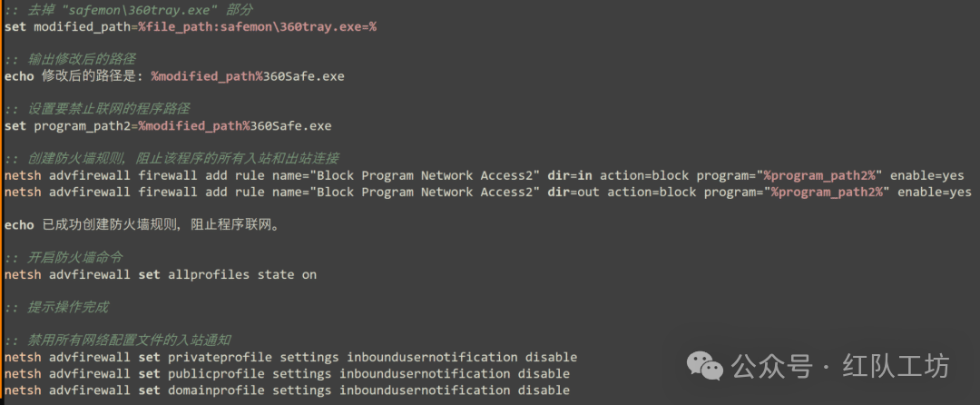Click the echo 修改后的路径是 line
This screenshot has height=405, width=980.
(174, 76)
